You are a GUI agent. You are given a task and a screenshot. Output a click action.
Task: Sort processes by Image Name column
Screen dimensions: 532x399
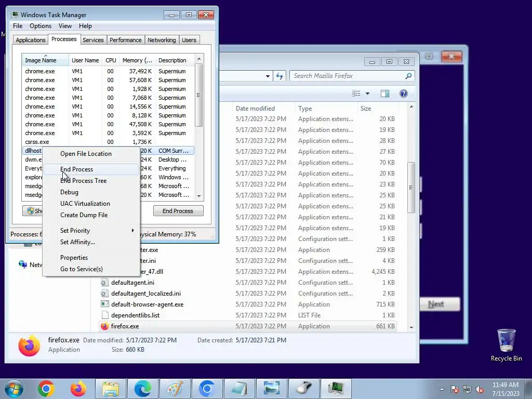tap(46, 60)
